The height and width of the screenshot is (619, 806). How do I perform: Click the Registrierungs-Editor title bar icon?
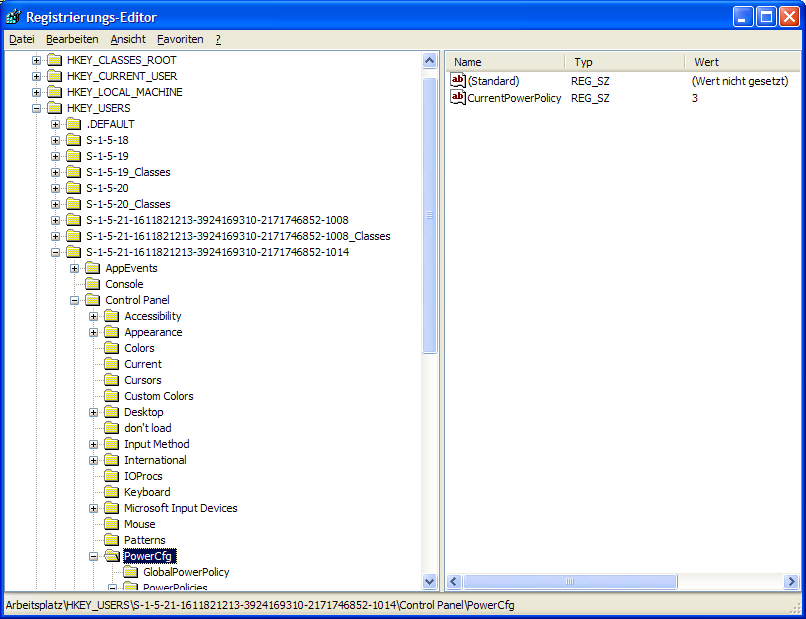(14, 17)
